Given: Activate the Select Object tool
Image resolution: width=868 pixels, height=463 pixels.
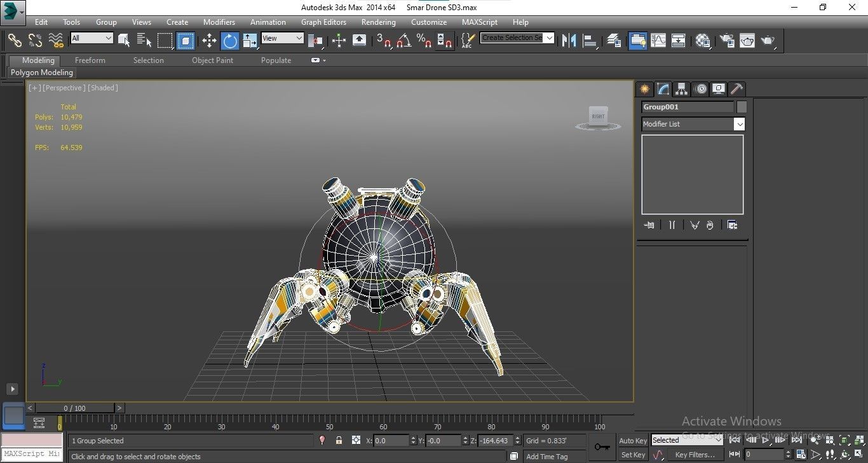Looking at the screenshot, I should pos(124,40).
